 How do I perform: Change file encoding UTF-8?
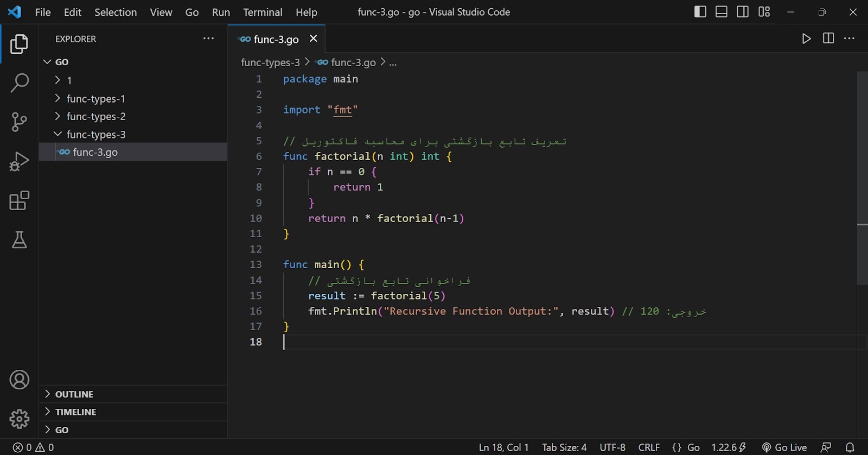612,447
